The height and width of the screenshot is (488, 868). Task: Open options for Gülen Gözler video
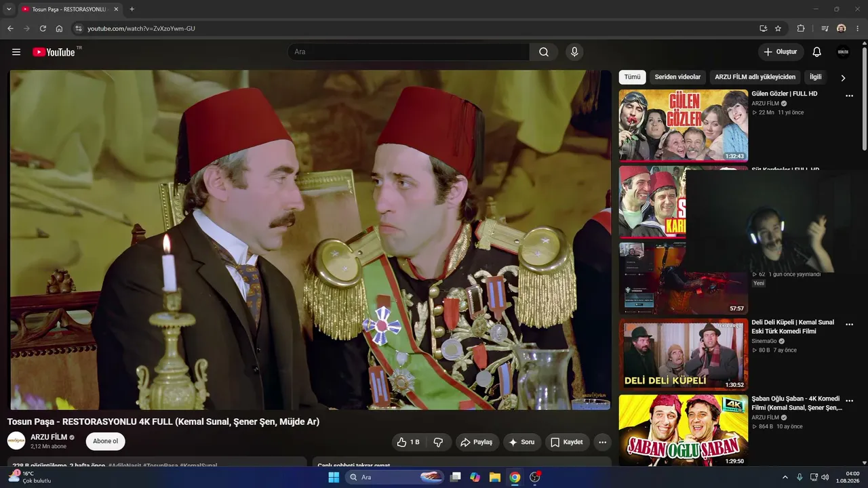(x=849, y=96)
